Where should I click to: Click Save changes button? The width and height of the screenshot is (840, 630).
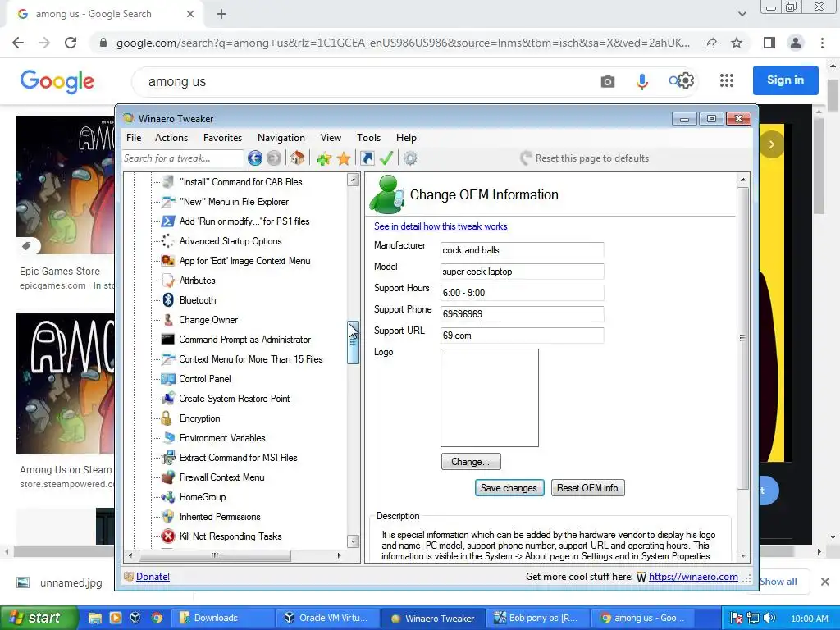click(509, 488)
